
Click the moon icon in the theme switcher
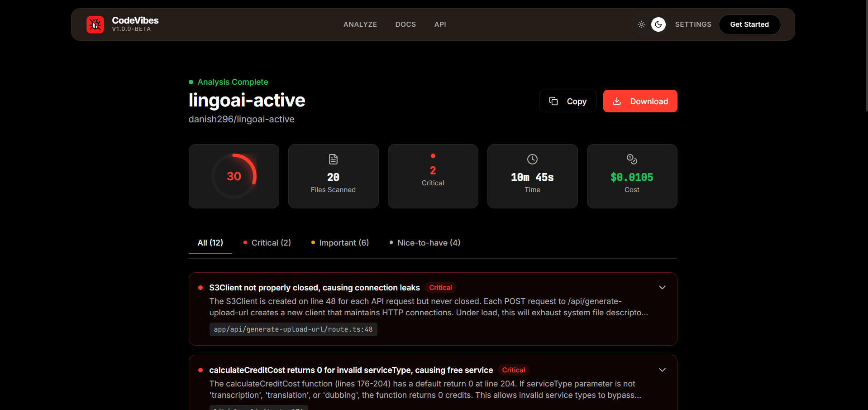pos(658,24)
